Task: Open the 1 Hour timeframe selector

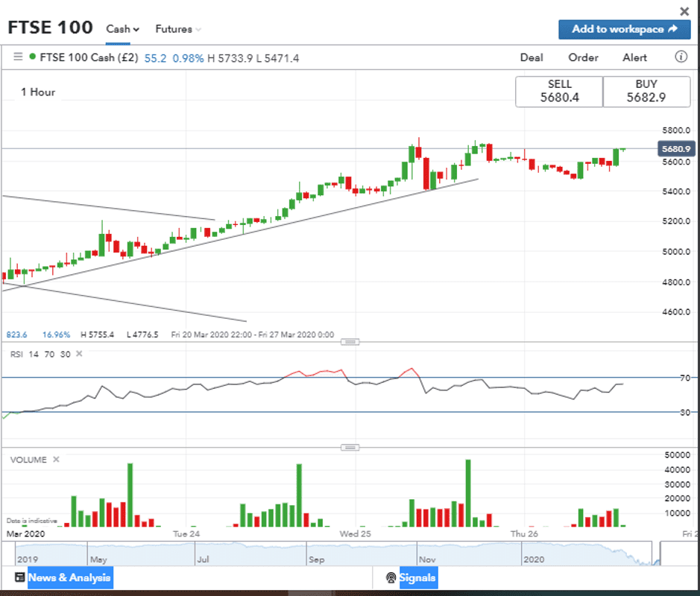Action: point(38,92)
